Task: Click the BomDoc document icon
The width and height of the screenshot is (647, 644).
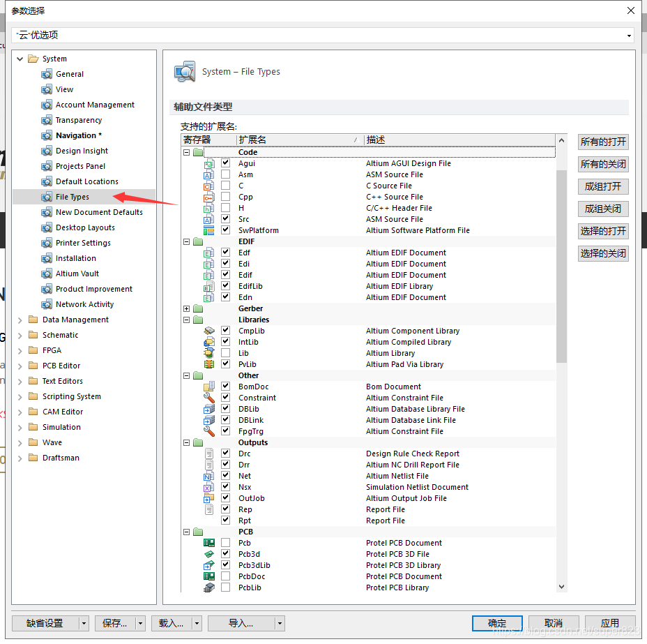Action: pyautogui.click(x=208, y=387)
